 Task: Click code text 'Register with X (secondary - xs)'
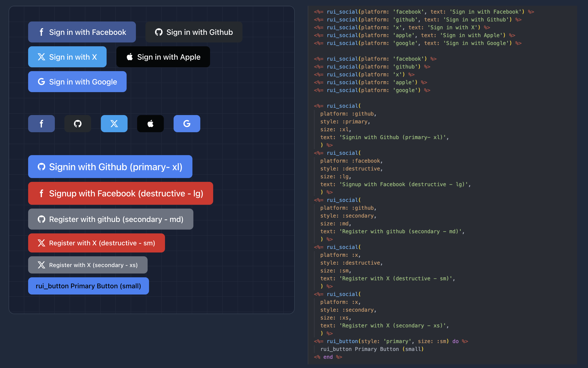point(392,326)
